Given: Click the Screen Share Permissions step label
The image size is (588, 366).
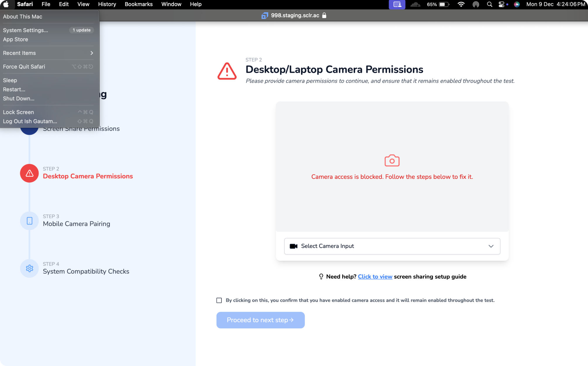Looking at the screenshot, I should 81,129.
